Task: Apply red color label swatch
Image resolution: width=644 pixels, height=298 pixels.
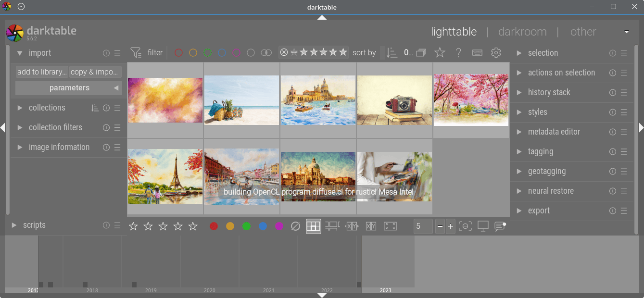Action: point(214,226)
